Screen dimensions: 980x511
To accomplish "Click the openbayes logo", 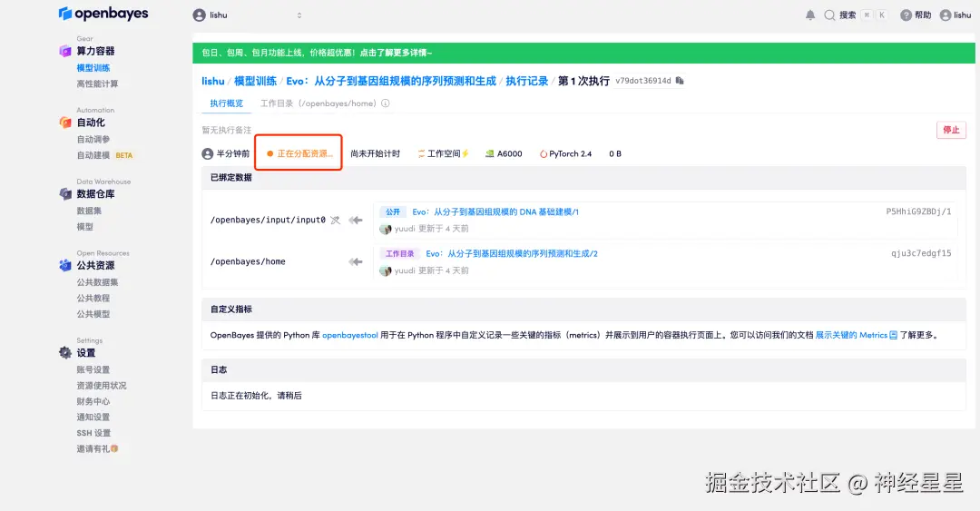I will [x=103, y=13].
